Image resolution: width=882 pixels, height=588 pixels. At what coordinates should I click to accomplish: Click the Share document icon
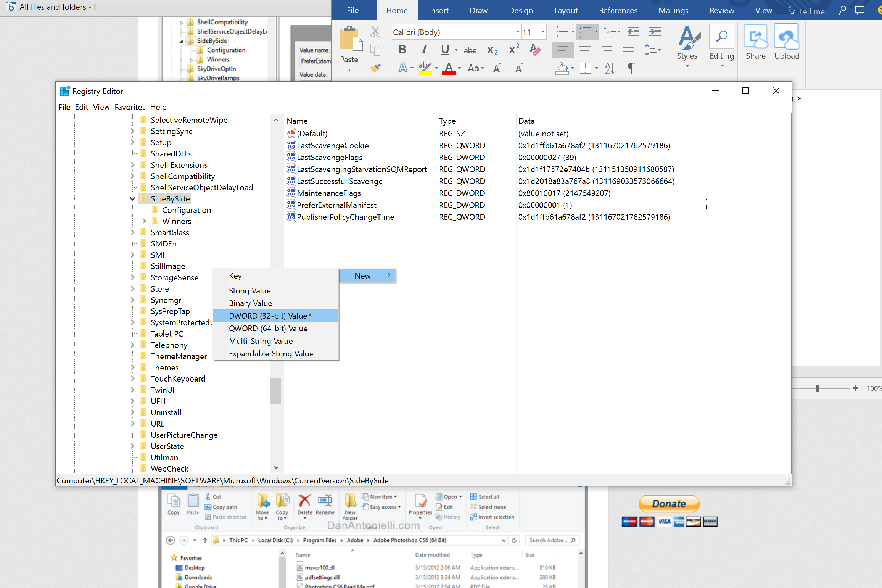click(x=755, y=37)
